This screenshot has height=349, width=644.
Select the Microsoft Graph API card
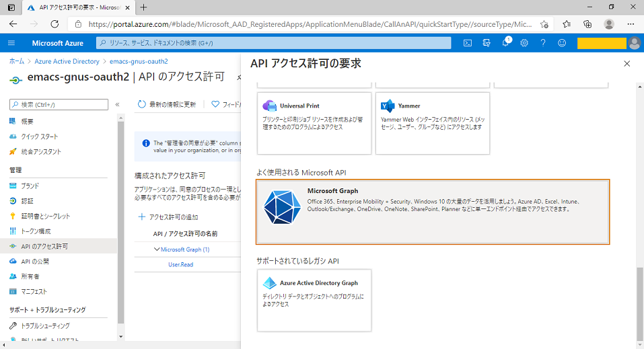pos(433,212)
